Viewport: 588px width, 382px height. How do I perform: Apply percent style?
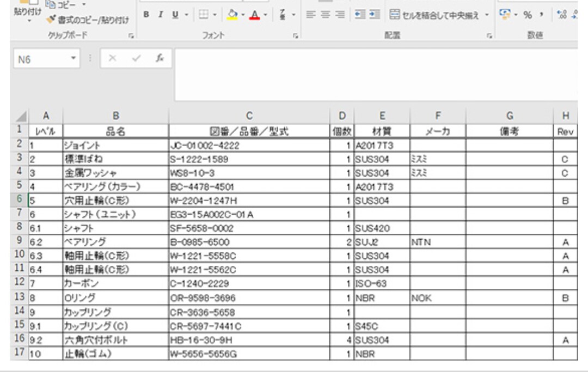coord(528,15)
